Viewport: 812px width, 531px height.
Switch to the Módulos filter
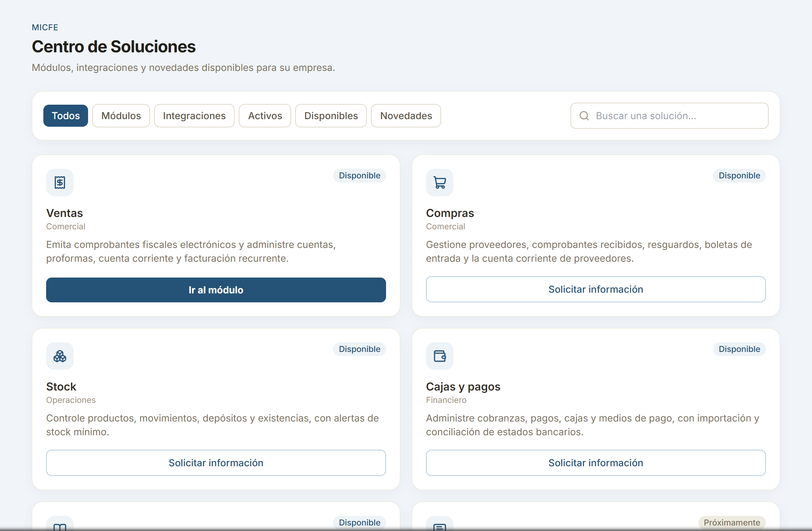(x=121, y=116)
